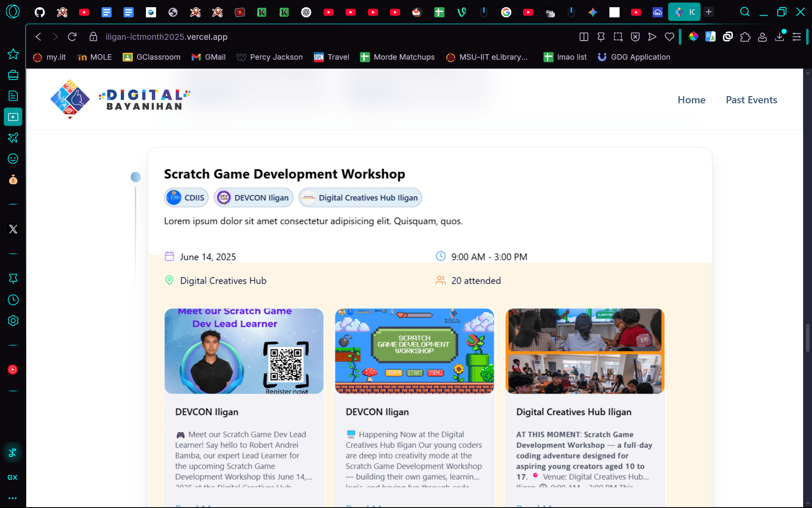Open Scratch Game Dev Lead Learner image

click(244, 351)
